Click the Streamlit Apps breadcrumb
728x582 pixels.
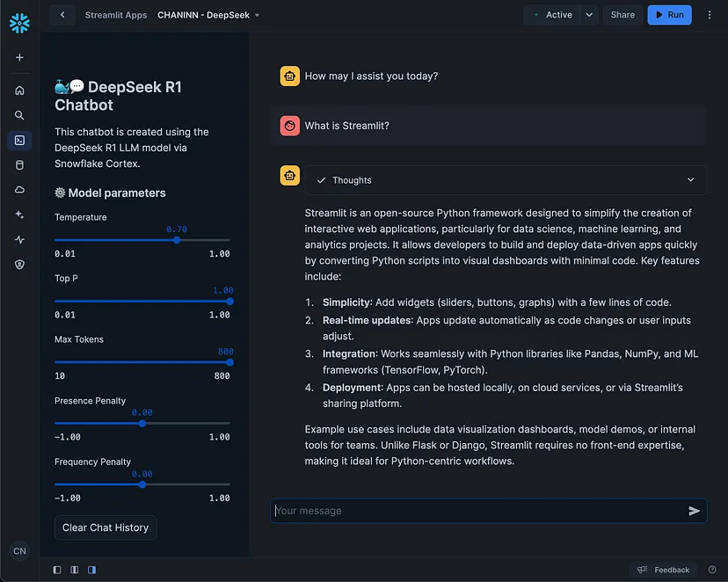pyautogui.click(x=116, y=15)
